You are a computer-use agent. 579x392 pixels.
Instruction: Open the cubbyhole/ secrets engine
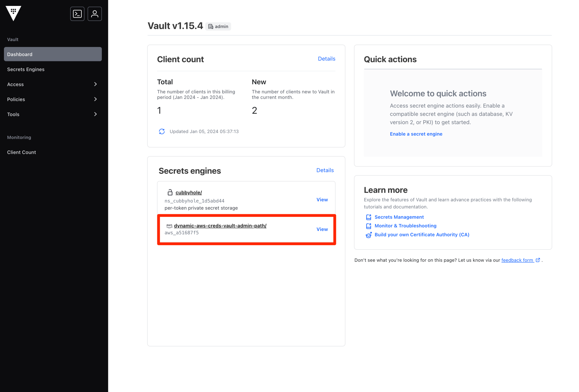point(189,192)
